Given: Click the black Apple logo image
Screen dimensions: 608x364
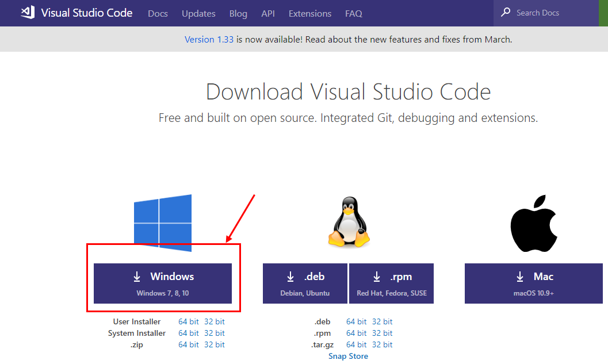Looking at the screenshot, I should click(x=534, y=223).
